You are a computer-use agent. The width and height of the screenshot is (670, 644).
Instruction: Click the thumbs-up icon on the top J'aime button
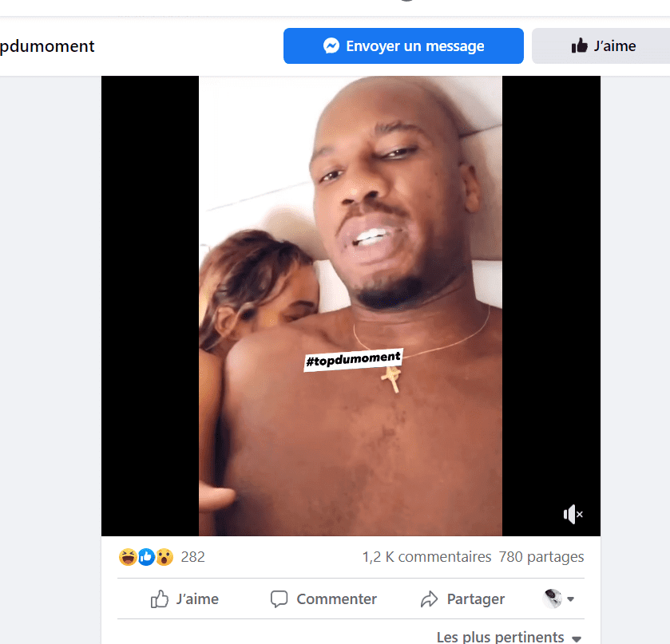(x=580, y=45)
